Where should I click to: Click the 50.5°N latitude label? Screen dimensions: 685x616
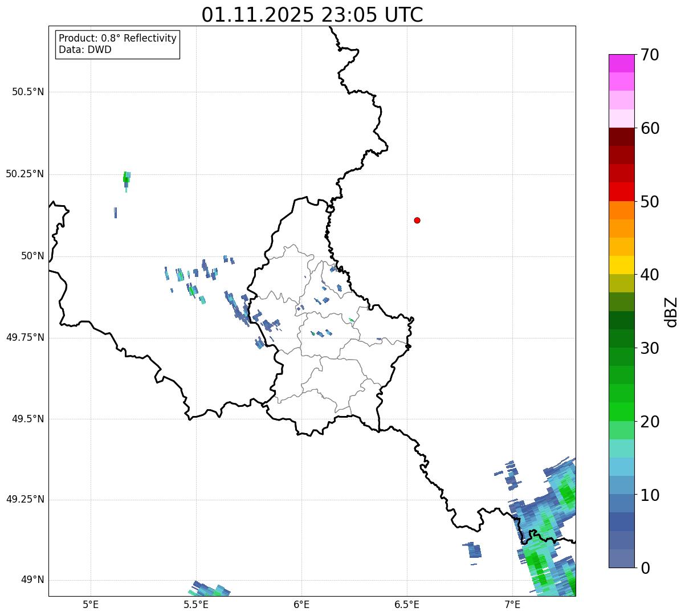pos(28,92)
